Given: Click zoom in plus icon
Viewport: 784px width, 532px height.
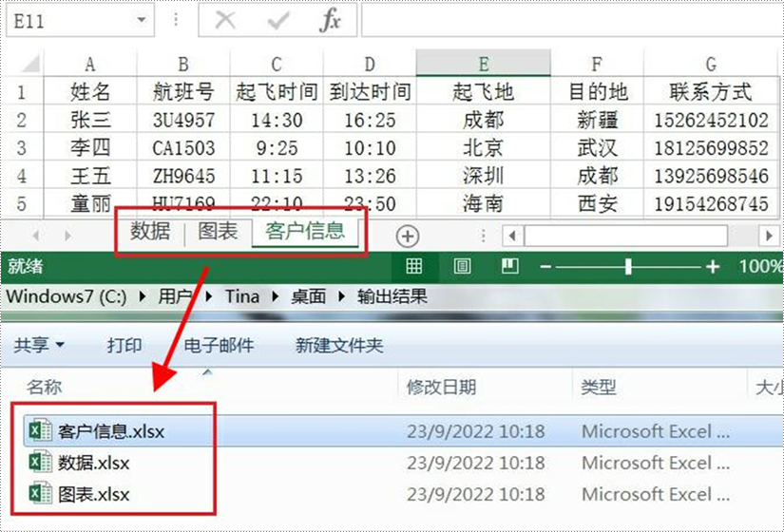Looking at the screenshot, I should [x=713, y=267].
